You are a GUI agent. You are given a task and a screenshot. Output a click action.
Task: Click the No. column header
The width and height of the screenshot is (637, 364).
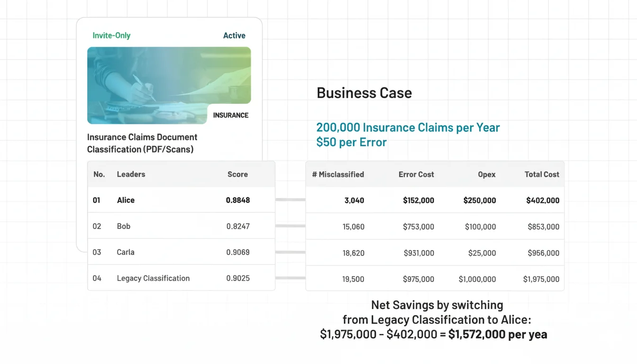coord(99,174)
